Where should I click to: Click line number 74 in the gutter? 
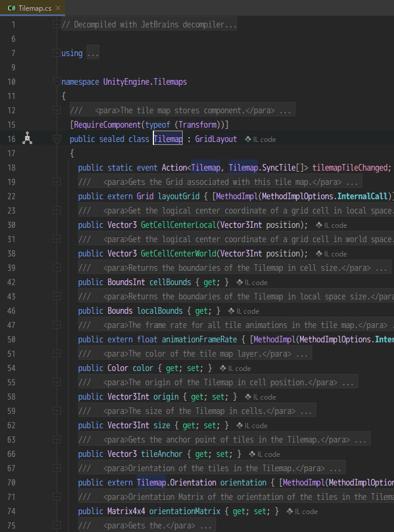tap(11, 511)
